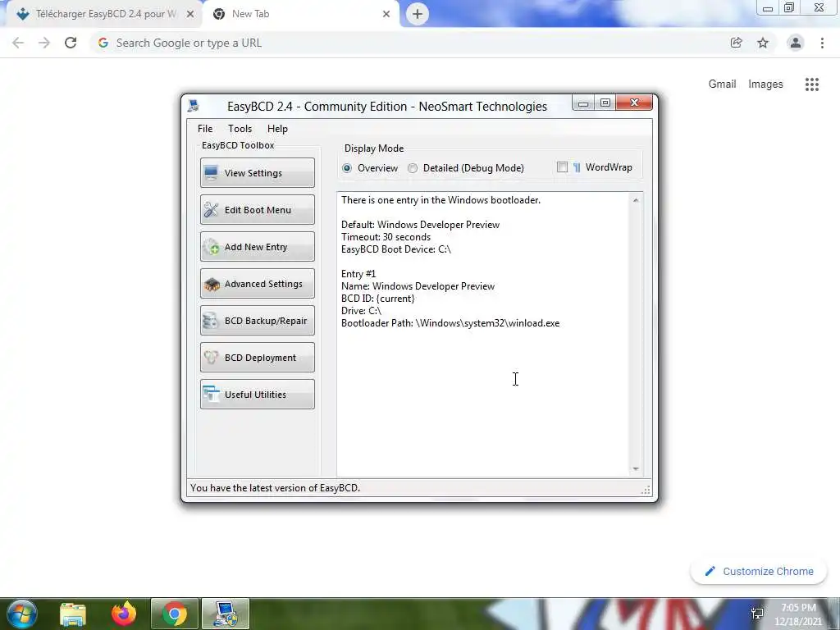Click "Default: Windows Developer Preview" line
This screenshot has height=630, width=840.
pos(420,225)
